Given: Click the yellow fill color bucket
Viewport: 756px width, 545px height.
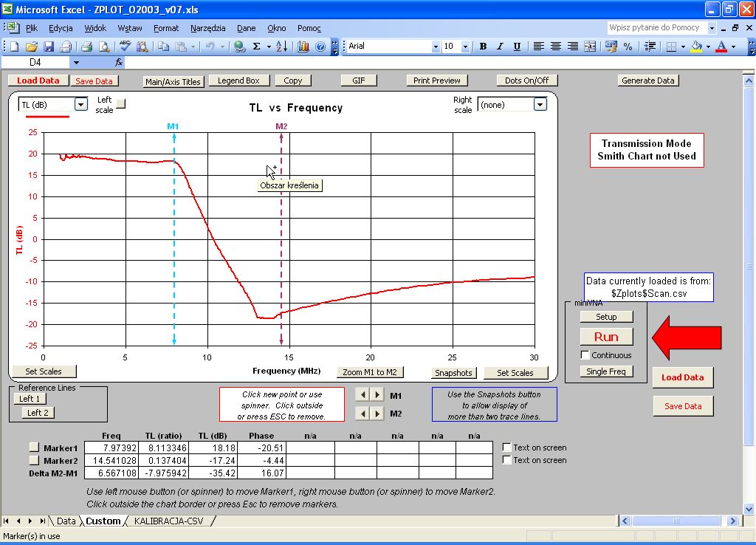Looking at the screenshot, I should click(x=695, y=47).
